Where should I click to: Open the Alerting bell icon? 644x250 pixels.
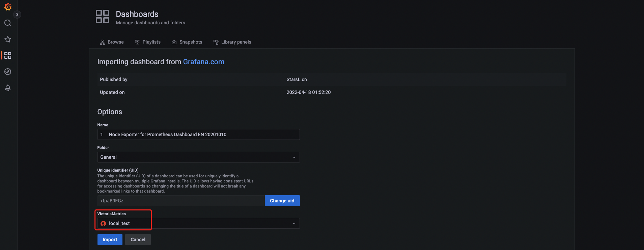coord(8,88)
